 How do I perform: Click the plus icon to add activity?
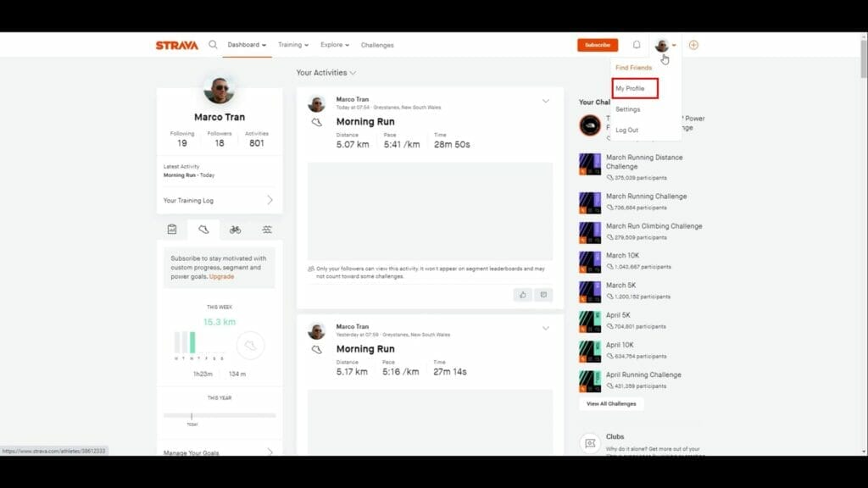coord(693,44)
